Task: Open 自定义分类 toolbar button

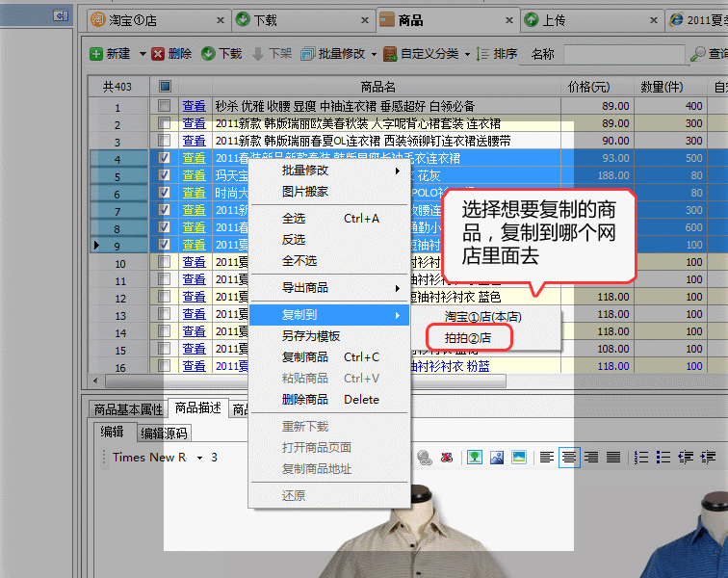Action: point(421,54)
